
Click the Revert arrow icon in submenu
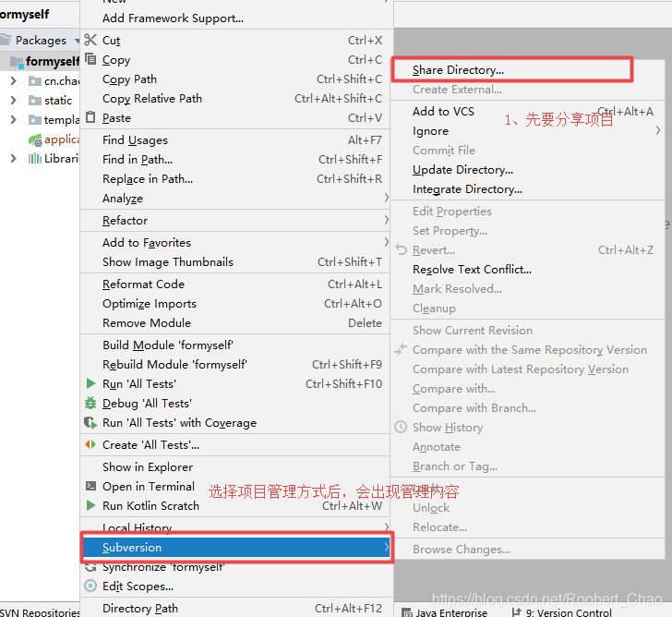[402, 249]
